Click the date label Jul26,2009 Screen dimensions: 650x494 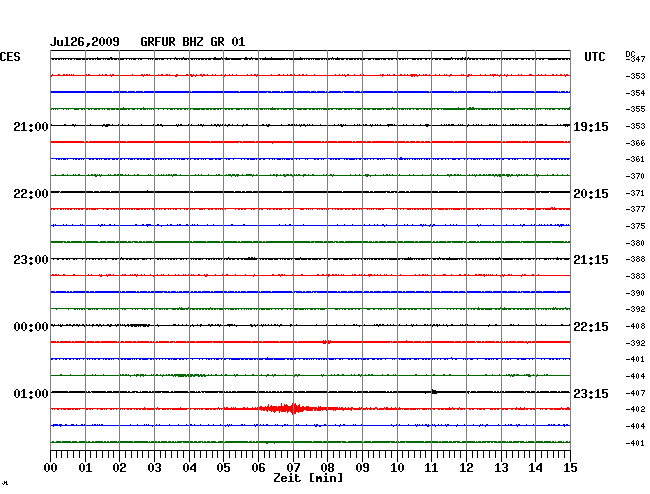[85, 42]
